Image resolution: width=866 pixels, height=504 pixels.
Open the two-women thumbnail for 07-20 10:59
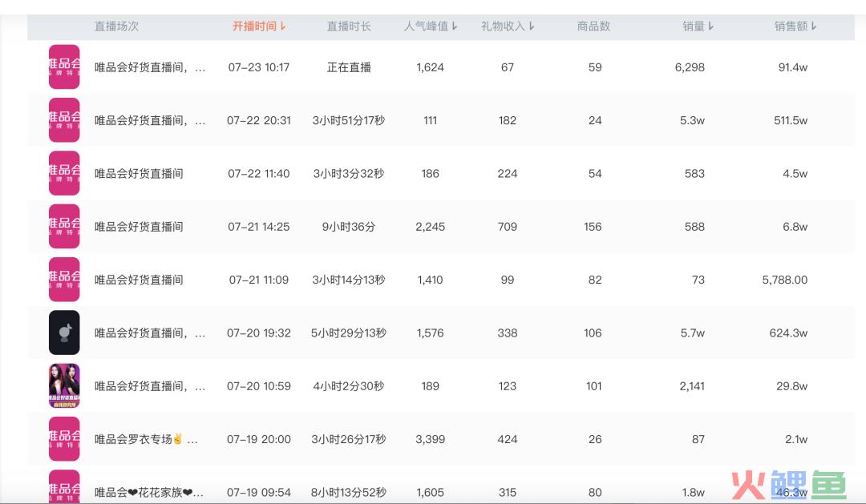[64, 385]
